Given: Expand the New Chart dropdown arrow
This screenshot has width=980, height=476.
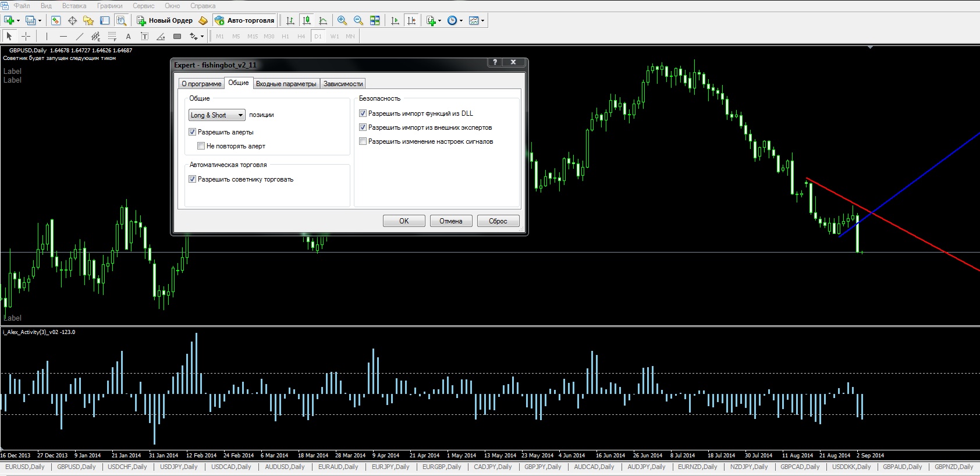Looking at the screenshot, I should (x=19, y=20).
